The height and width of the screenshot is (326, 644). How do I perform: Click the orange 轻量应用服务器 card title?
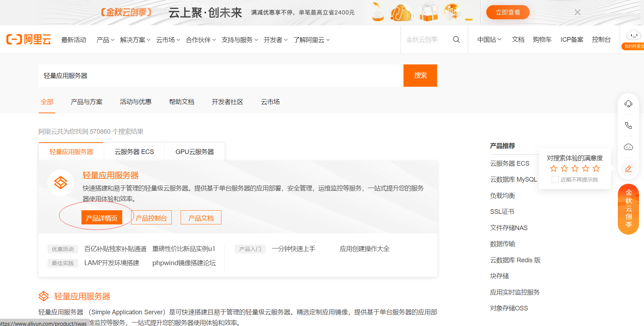click(x=111, y=175)
